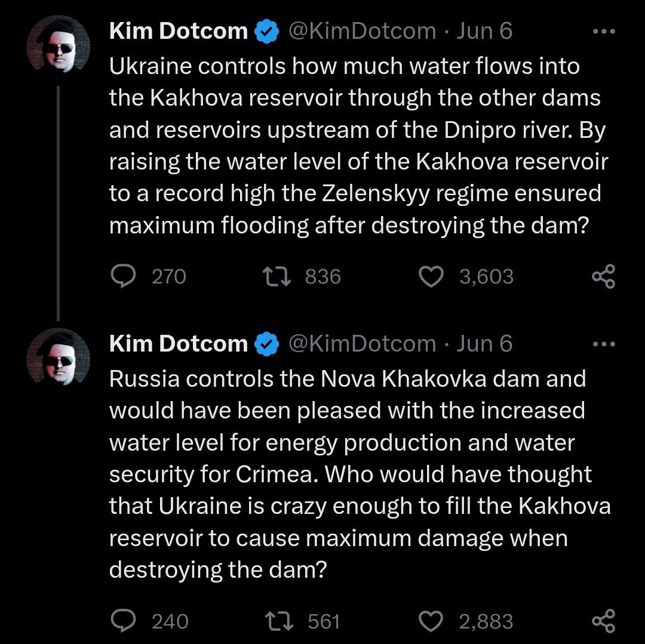645x644 pixels.
Task: Open the Jun 6 timestamp on second tweet
Action: point(484,344)
